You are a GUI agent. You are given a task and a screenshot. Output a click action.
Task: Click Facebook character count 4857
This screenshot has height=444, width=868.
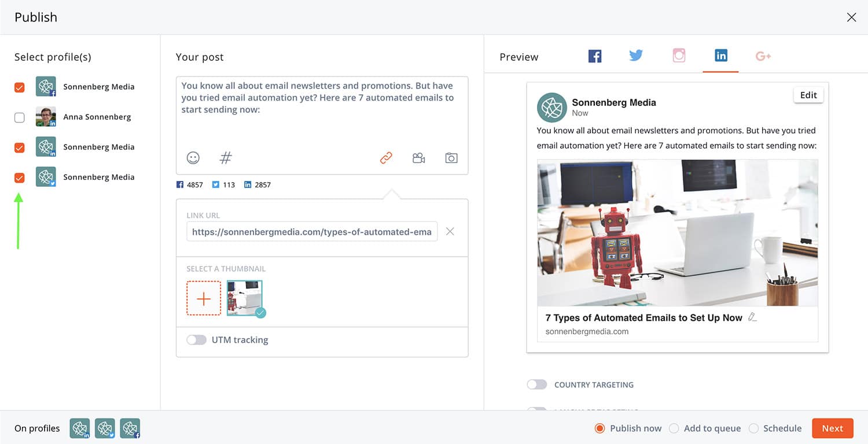coord(190,185)
